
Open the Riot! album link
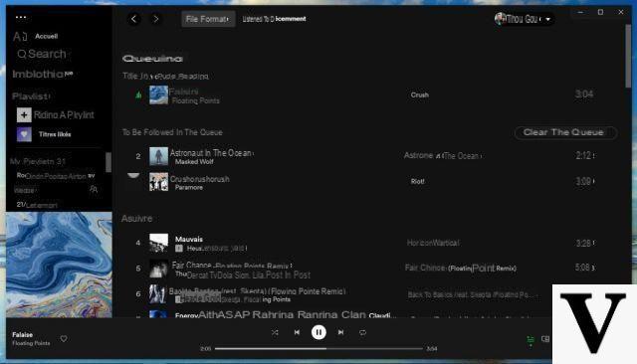(417, 181)
